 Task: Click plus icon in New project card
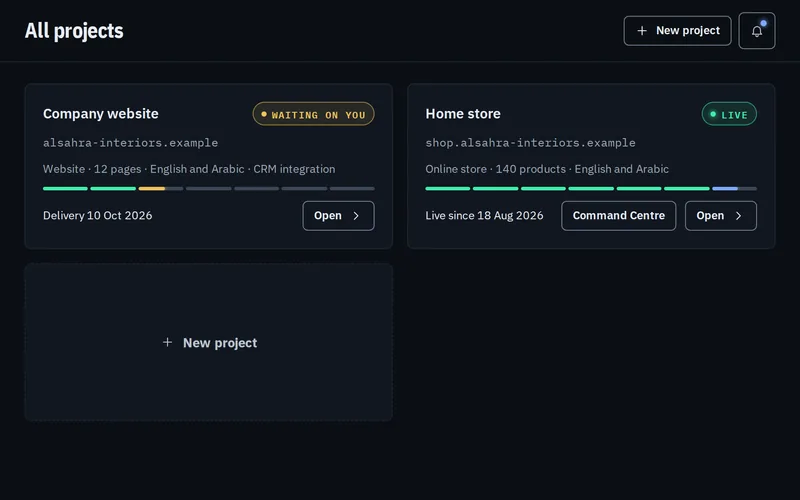167,342
